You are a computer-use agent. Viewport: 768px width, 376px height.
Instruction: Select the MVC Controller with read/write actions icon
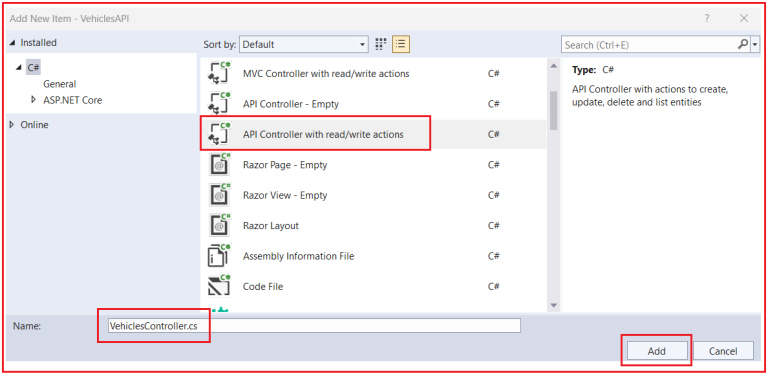(219, 74)
